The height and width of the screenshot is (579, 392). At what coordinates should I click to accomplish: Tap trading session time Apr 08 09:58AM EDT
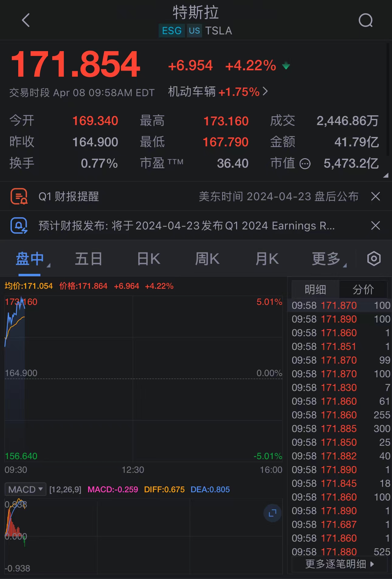click(x=104, y=93)
